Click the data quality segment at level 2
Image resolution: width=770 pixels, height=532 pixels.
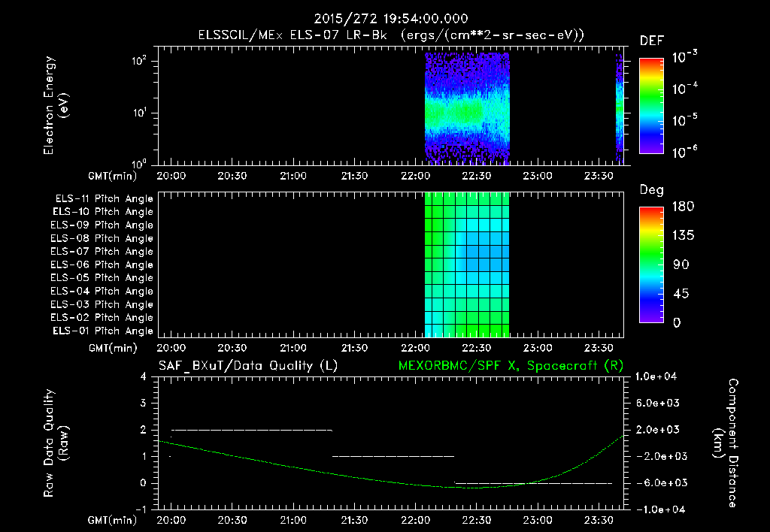coord(251,431)
